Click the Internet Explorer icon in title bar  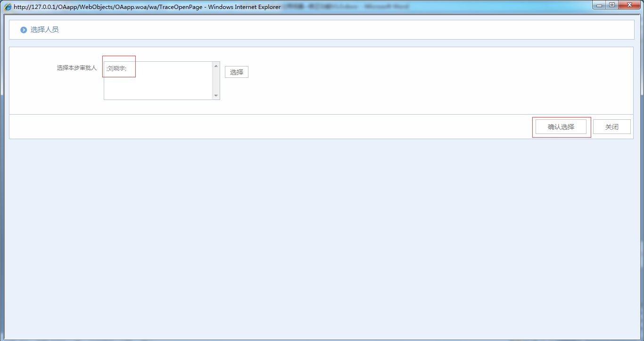pyautogui.click(x=8, y=7)
